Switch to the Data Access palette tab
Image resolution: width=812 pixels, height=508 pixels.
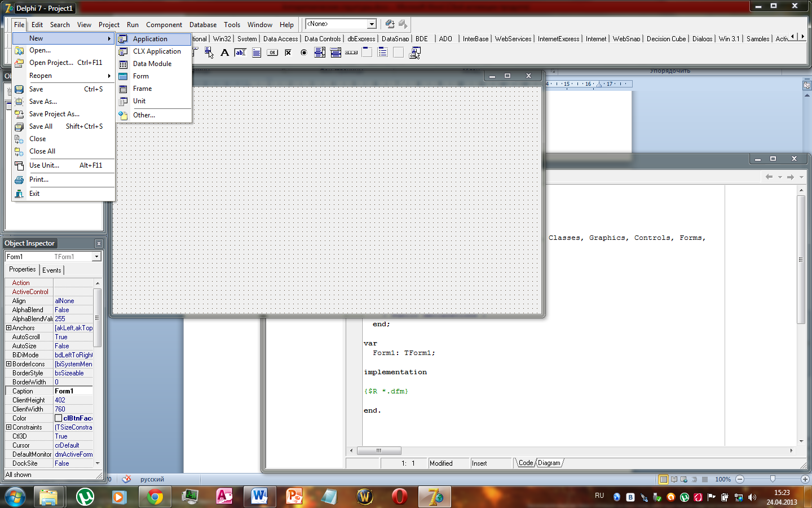(x=280, y=39)
